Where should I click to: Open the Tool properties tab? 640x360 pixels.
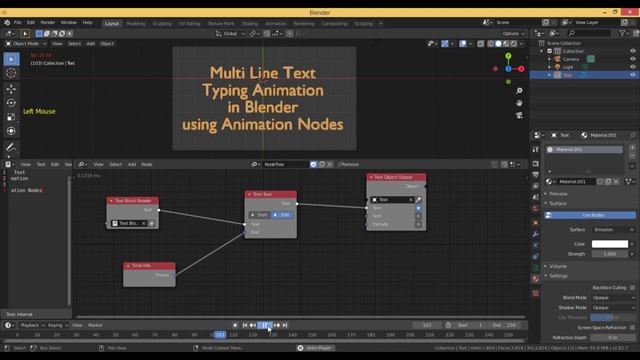point(536,149)
